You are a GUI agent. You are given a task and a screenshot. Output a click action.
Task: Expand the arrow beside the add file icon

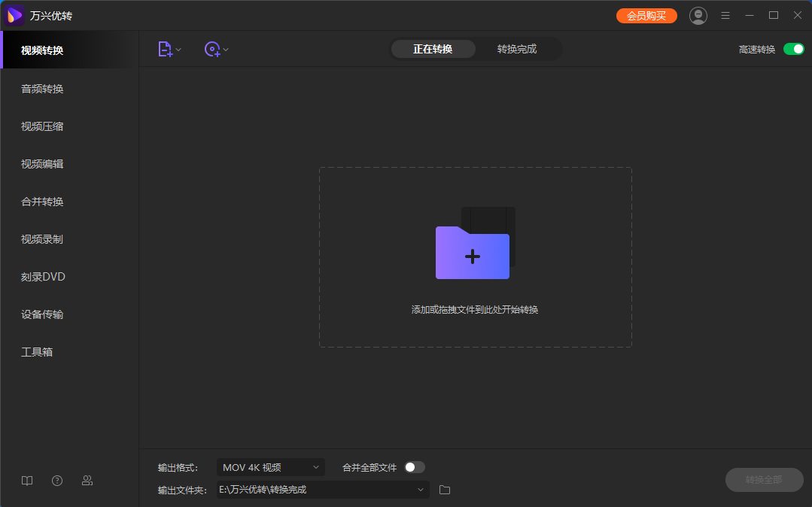[179, 50]
